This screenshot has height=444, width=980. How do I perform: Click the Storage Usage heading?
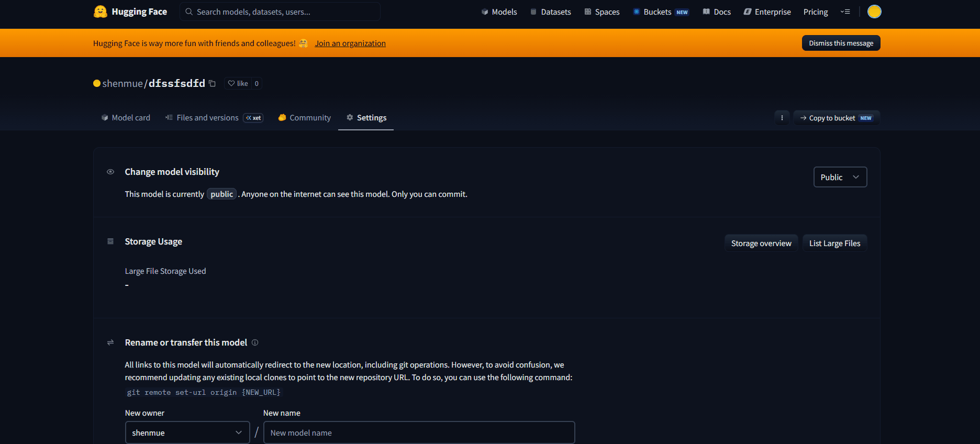153,241
